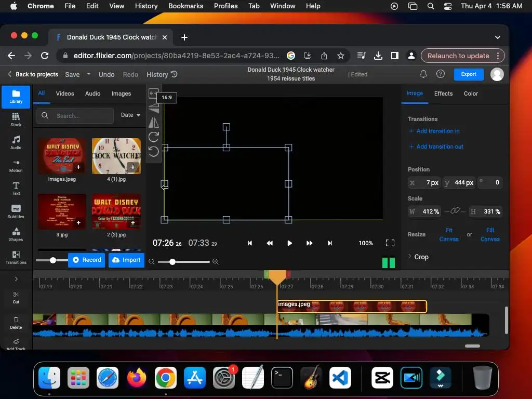Click the Export button
Image resolution: width=532 pixels, height=399 pixels.
(469, 74)
